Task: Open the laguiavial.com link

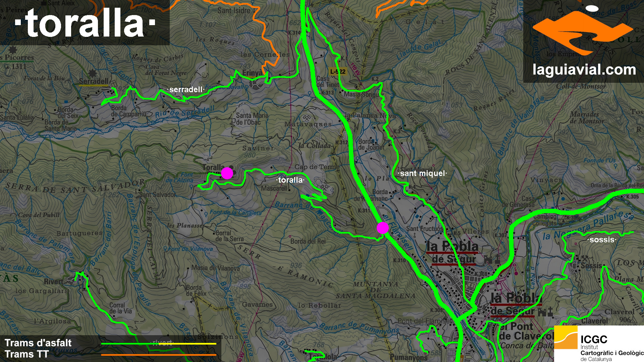Action: pos(584,70)
